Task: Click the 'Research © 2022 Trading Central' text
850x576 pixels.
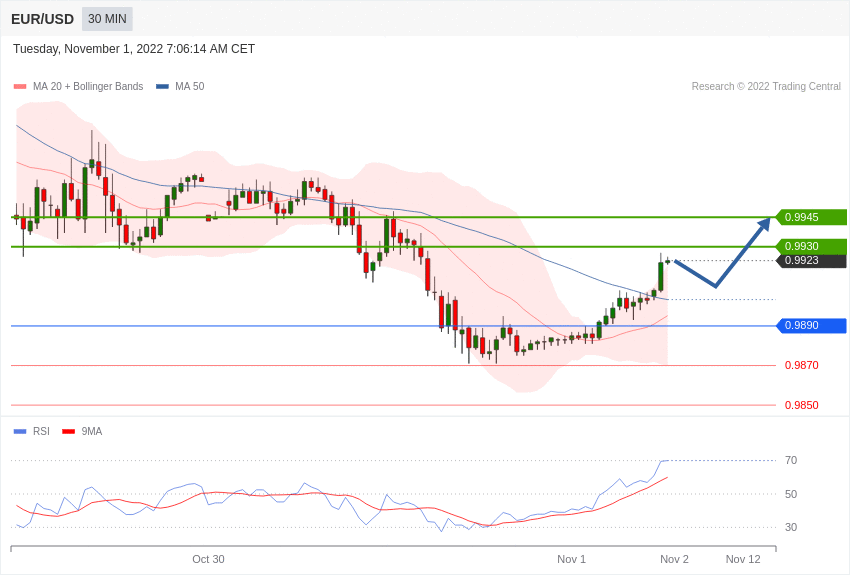Action: pos(766,86)
